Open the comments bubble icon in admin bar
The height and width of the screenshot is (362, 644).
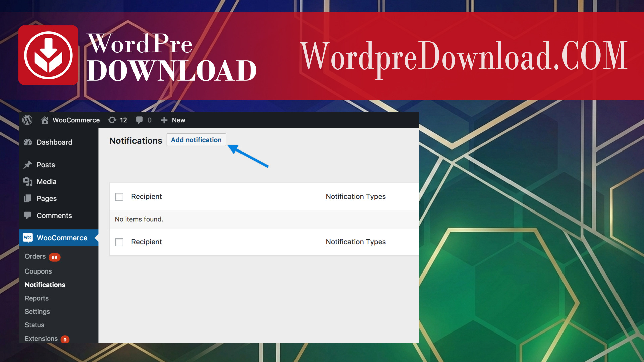click(139, 120)
